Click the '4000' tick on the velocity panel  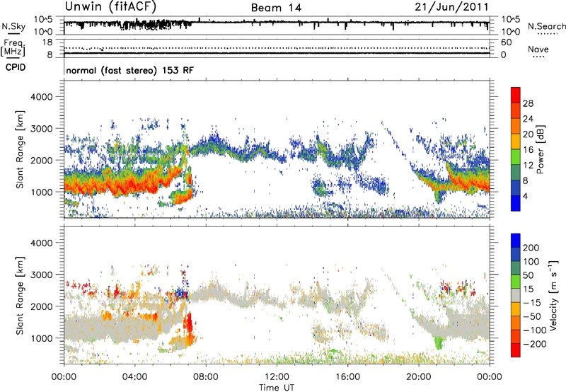pyautogui.click(x=41, y=243)
